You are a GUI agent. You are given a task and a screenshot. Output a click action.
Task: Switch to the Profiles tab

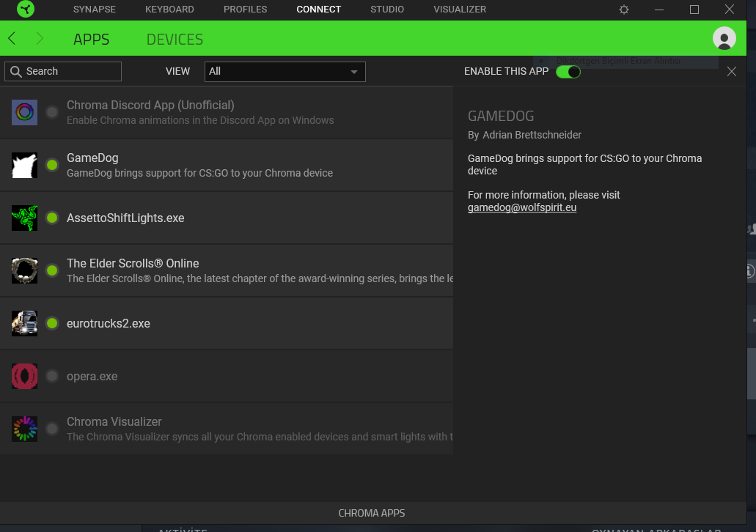click(246, 9)
